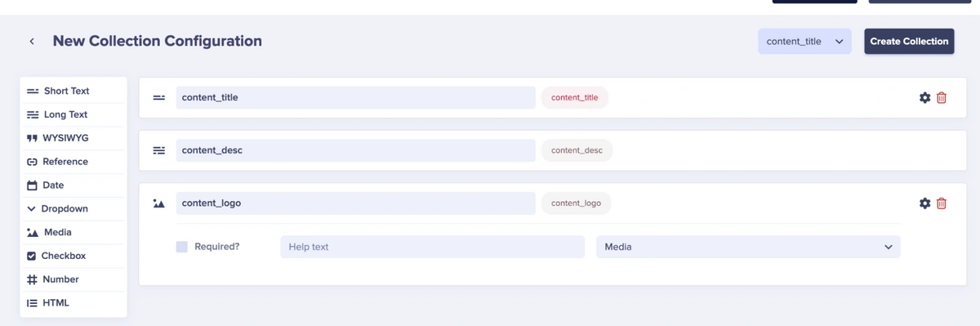This screenshot has height=326, width=980.
Task: Add a Dropdown field
Action: coord(73,209)
